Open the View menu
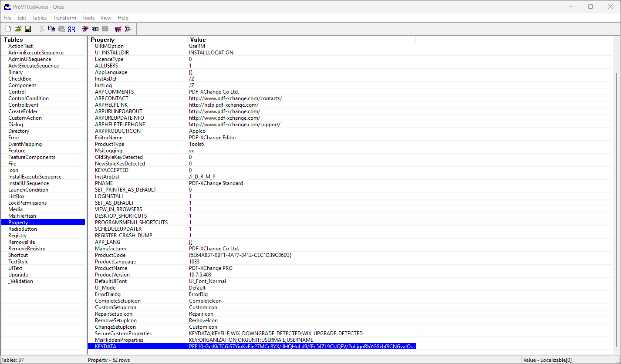The image size is (621, 364). [x=106, y=18]
